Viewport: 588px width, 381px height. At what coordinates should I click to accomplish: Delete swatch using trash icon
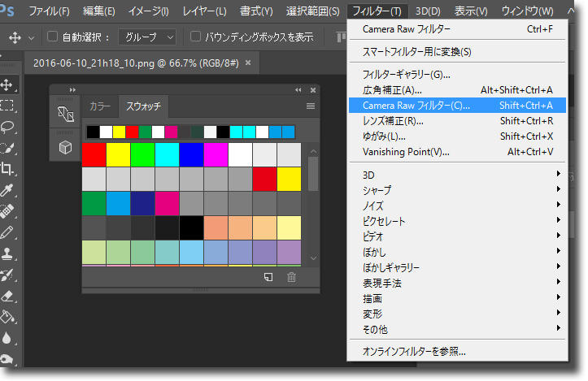(x=291, y=277)
